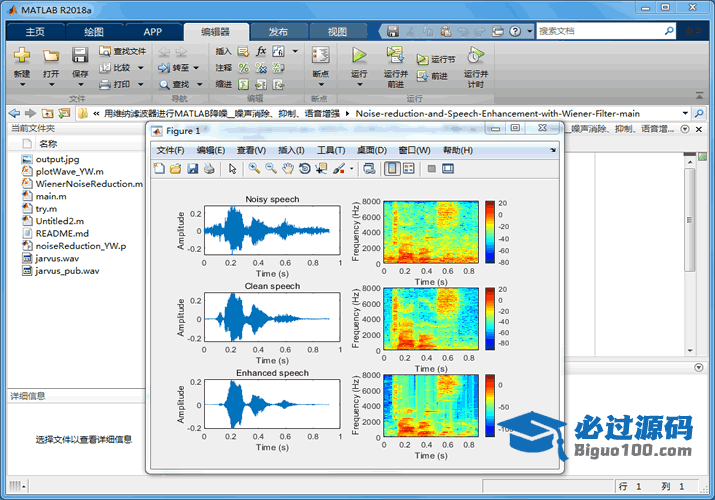Open the Breakpoints (断点) dropdown arrow

(x=321, y=84)
